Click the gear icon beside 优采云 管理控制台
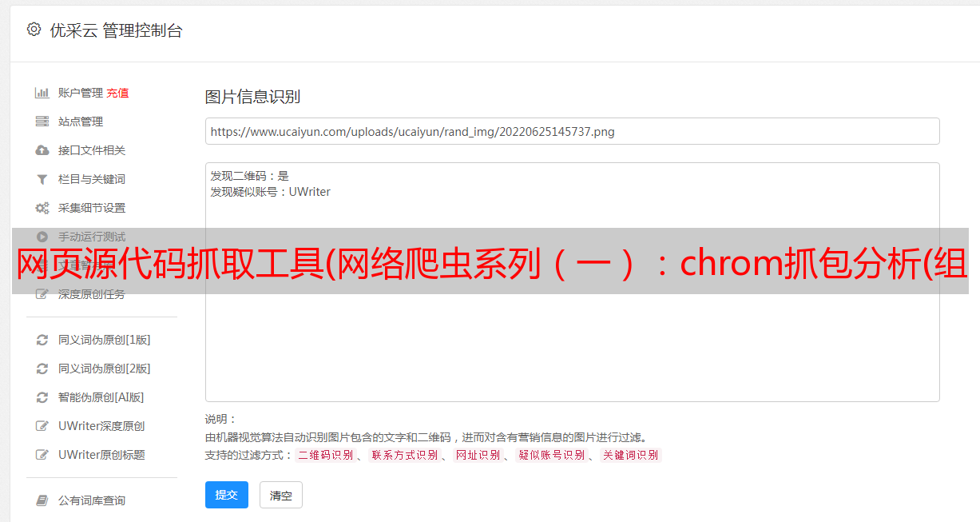The image size is (980, 522). coord(34,30)
